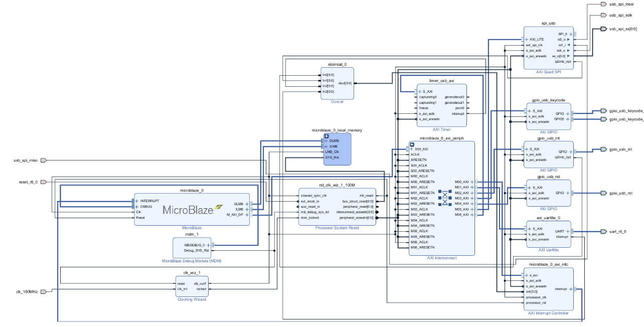644x327 pixels.
Task: Click the gpio_usb_rst output port symbol
Action: [604, 193]
